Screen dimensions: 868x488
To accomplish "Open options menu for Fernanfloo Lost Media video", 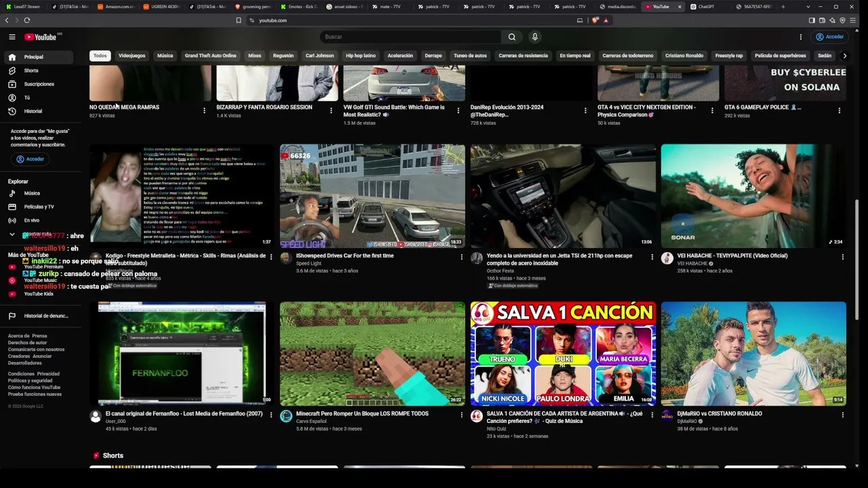I will click(x=271, y=415).
